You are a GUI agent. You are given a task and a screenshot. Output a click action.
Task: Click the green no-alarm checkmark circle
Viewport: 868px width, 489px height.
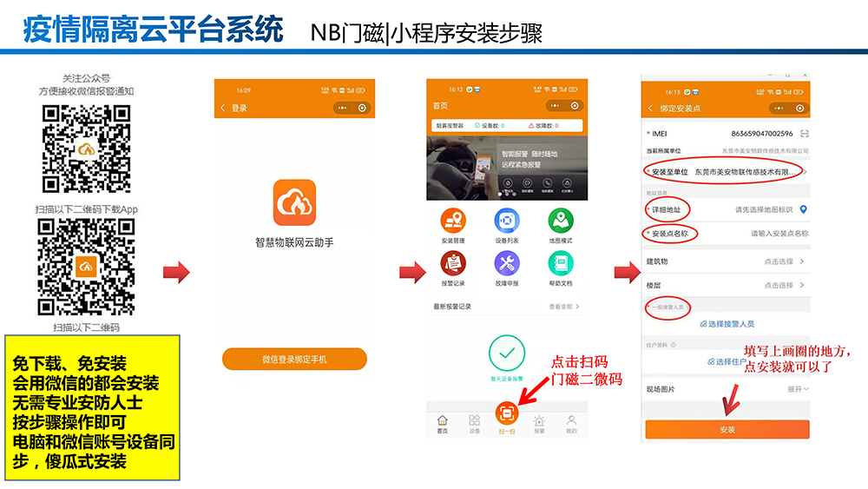(507, 353)
